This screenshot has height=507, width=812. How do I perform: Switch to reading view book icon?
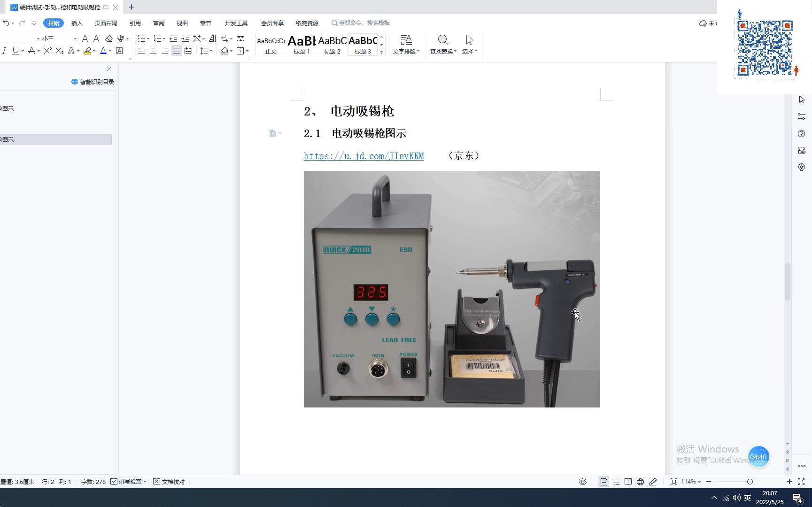point(628,482)
